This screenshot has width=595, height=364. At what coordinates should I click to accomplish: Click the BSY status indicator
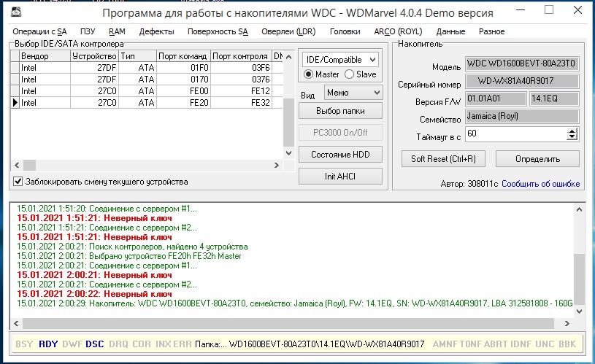24,344
